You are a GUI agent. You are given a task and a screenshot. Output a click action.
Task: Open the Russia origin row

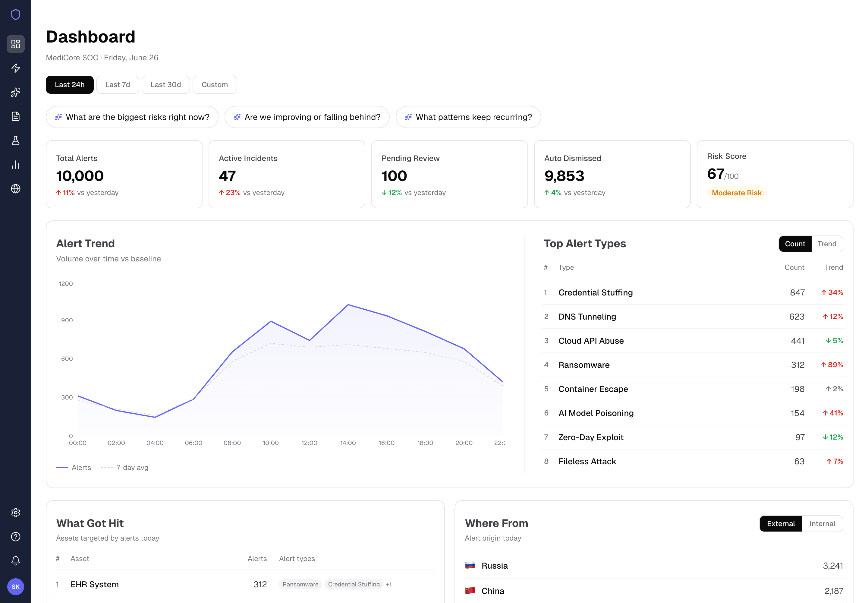(654, 566)
